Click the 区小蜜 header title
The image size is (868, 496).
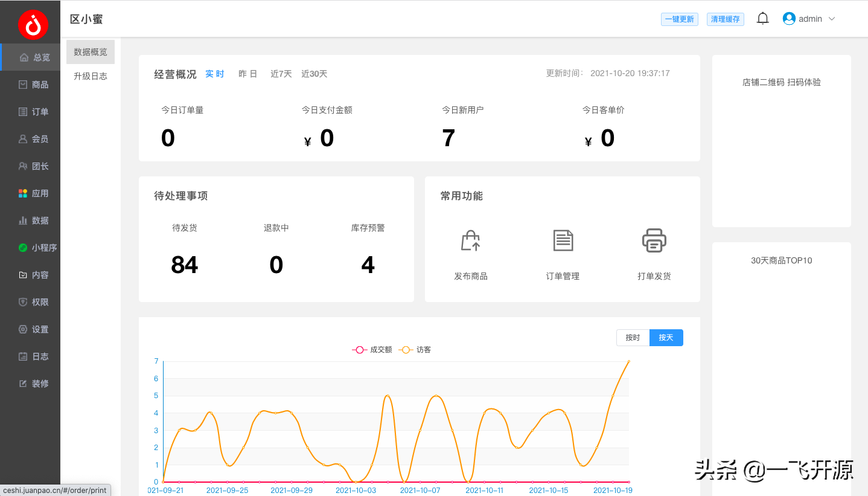point(86,19)
